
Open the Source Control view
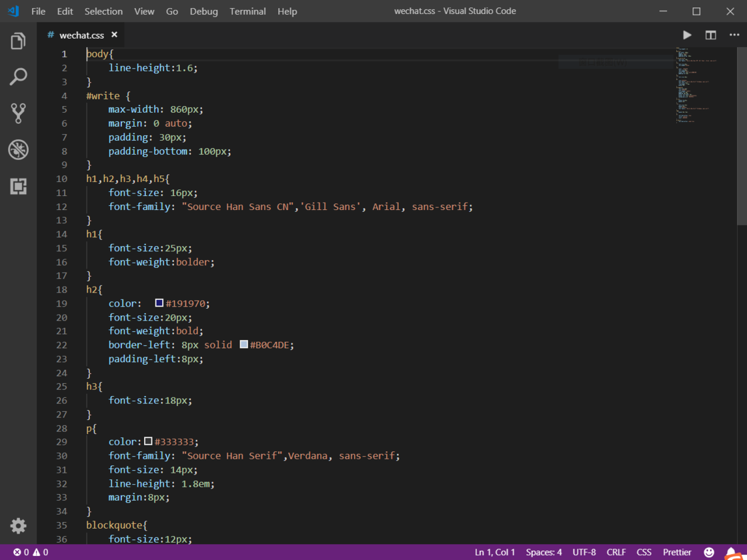tap(18, 113)
